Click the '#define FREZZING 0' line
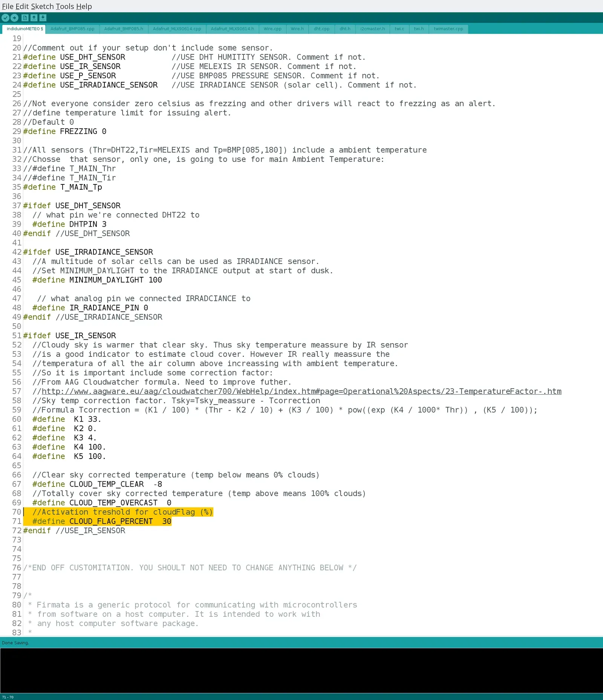603x700 pixels. (65, 132)
